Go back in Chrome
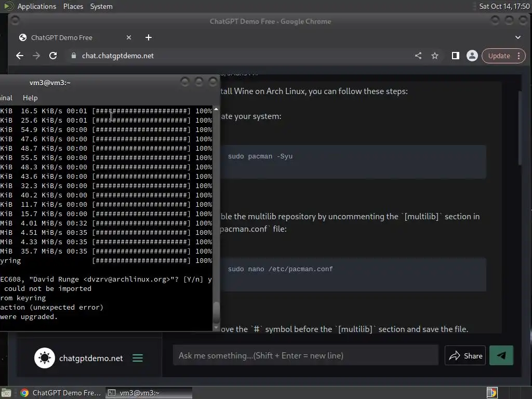 click(x=20, y=56)
